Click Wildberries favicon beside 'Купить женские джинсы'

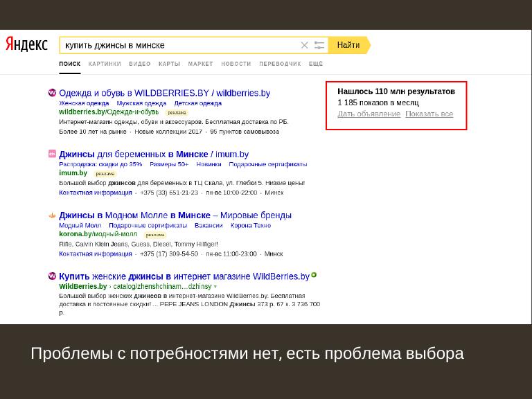[52, 276]
